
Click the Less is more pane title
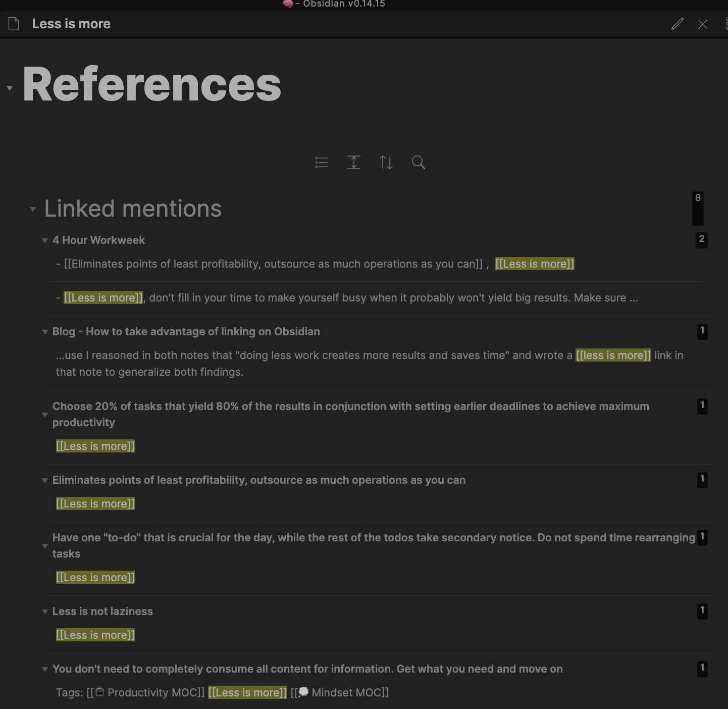coord(71,24)
